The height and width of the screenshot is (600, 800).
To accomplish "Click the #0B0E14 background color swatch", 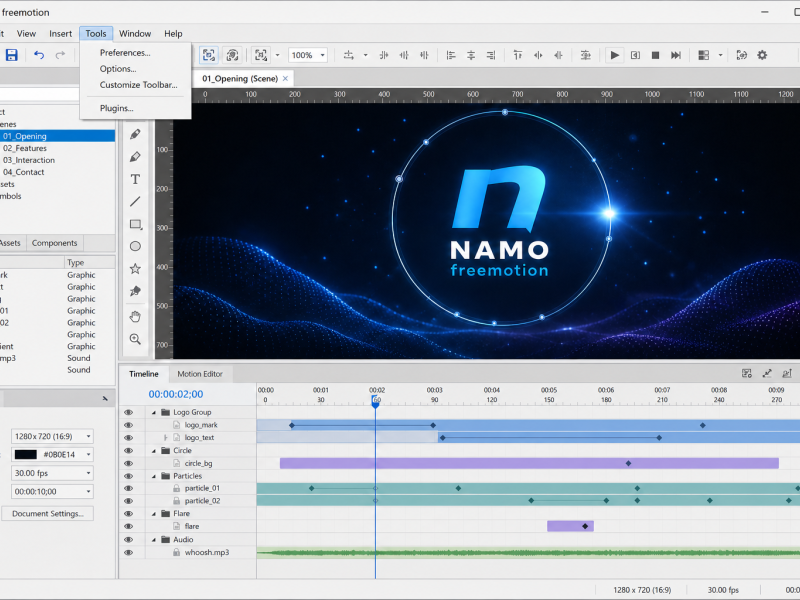I will coord(26,455).
